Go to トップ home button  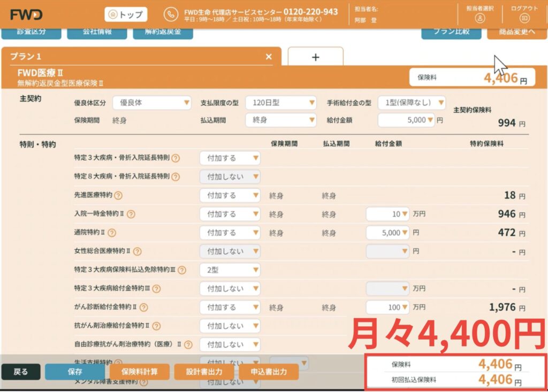(126, 14)
